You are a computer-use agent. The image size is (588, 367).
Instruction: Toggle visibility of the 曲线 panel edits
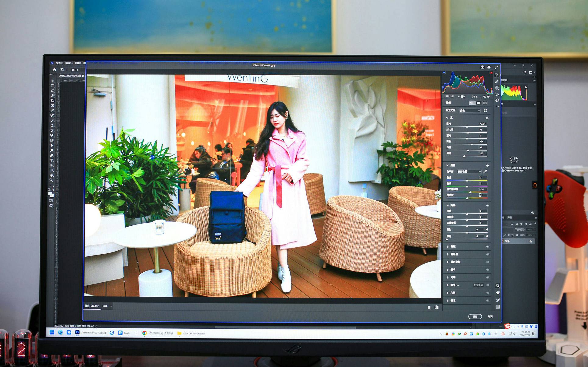tap(488, 247)
